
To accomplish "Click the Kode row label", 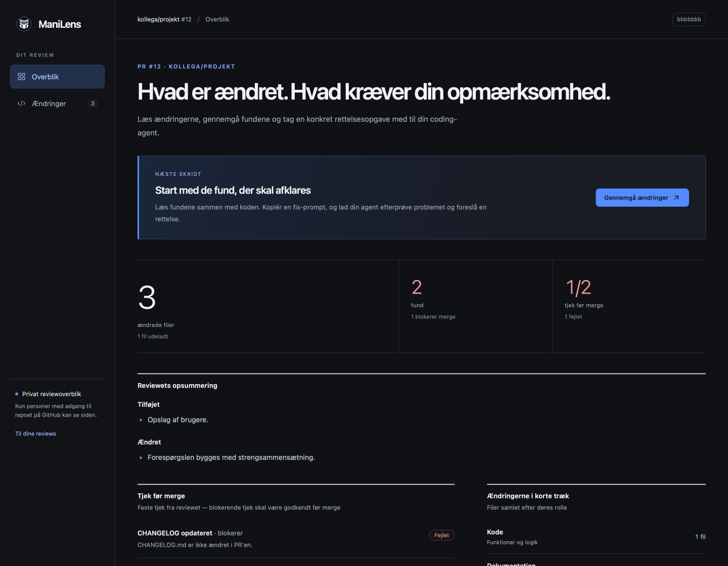I will pyautogui.click(x=495, y=532).
